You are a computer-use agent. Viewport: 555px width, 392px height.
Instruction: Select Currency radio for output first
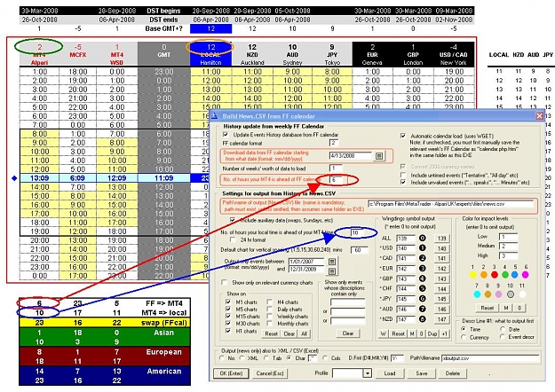[x=464, y=337]
